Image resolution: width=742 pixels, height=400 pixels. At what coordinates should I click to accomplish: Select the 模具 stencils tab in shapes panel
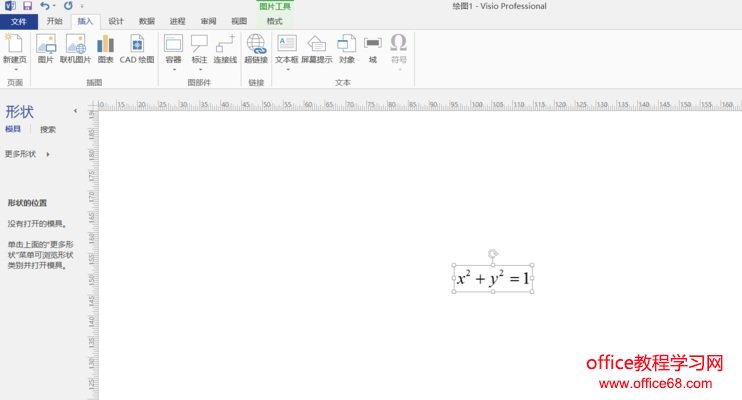pos(13,129)
